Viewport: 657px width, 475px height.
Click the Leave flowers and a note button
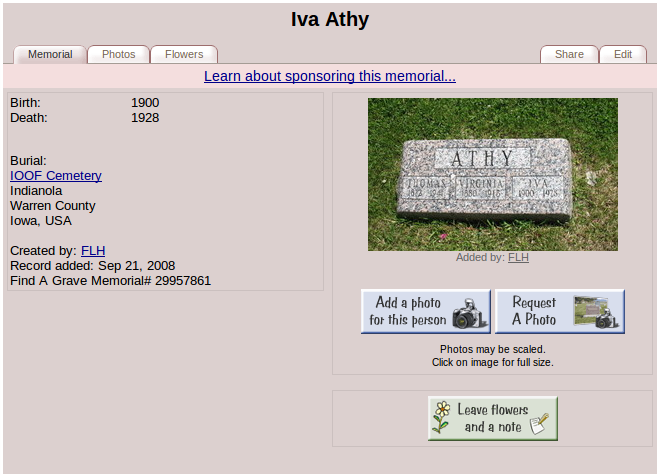(492, 418)
